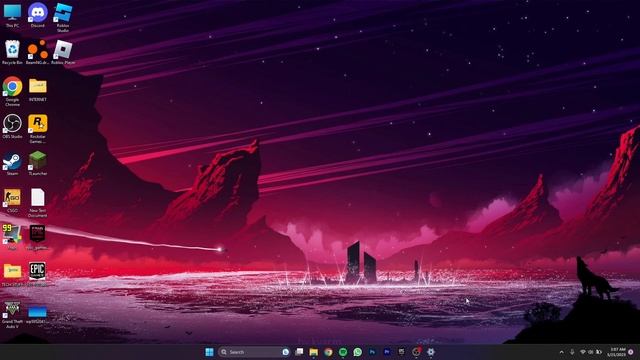Open the notification center icon

(631, 352)
